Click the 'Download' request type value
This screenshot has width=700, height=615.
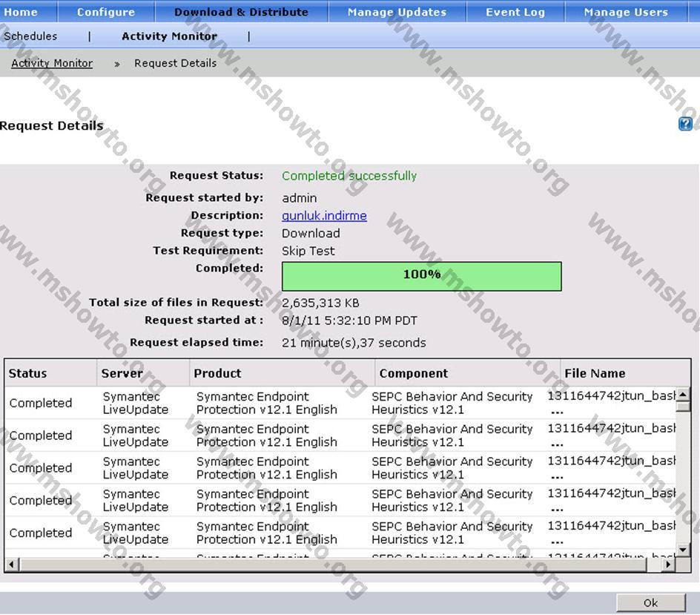(311, 233)
